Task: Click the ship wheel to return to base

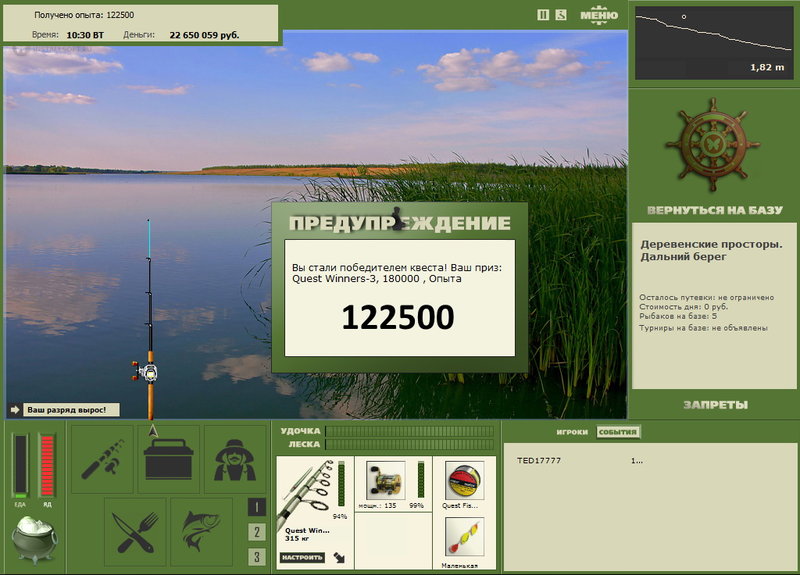Action: click(713, 145)
